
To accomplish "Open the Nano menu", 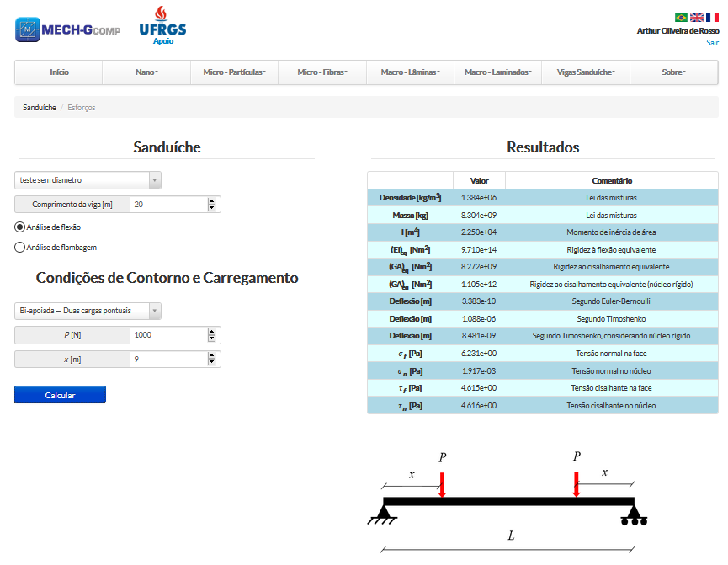I will [x=146, y=72].
